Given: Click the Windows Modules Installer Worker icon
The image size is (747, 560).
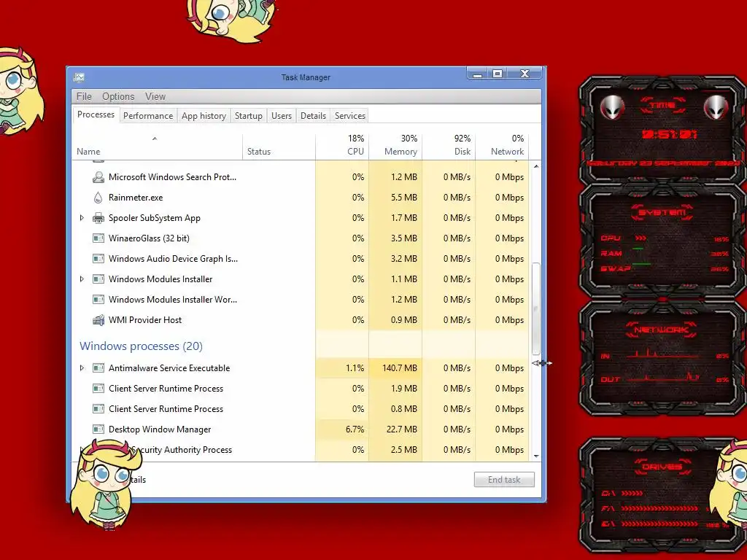Looking at the screenshot, I should [x=98, y=300].
